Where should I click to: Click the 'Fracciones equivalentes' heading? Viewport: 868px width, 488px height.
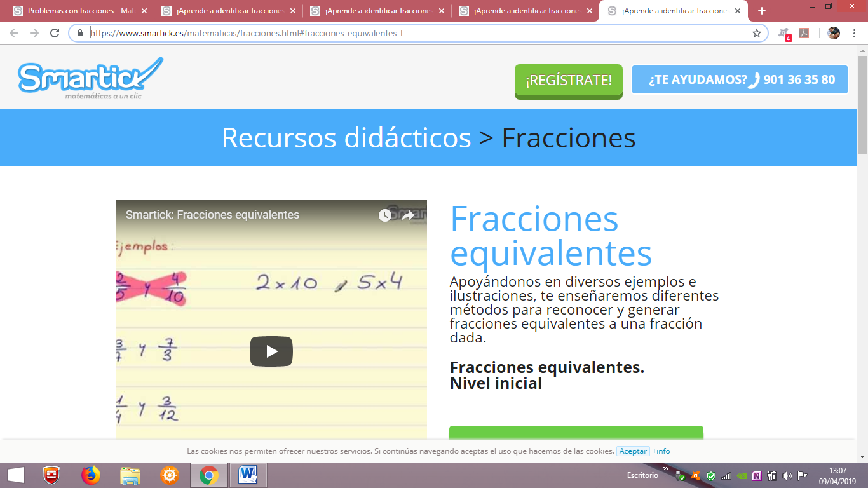551,236
